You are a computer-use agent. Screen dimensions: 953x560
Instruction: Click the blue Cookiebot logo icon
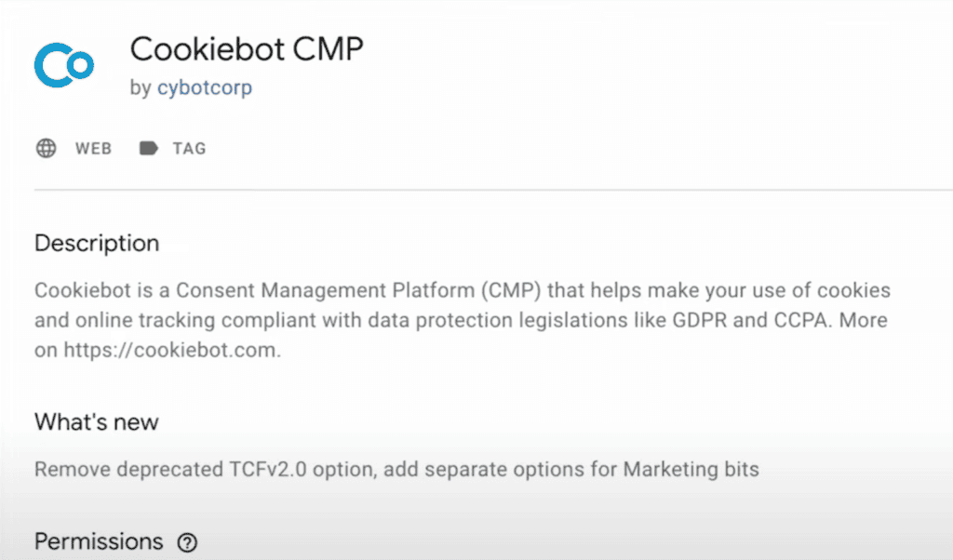click(x=63, y=64)
